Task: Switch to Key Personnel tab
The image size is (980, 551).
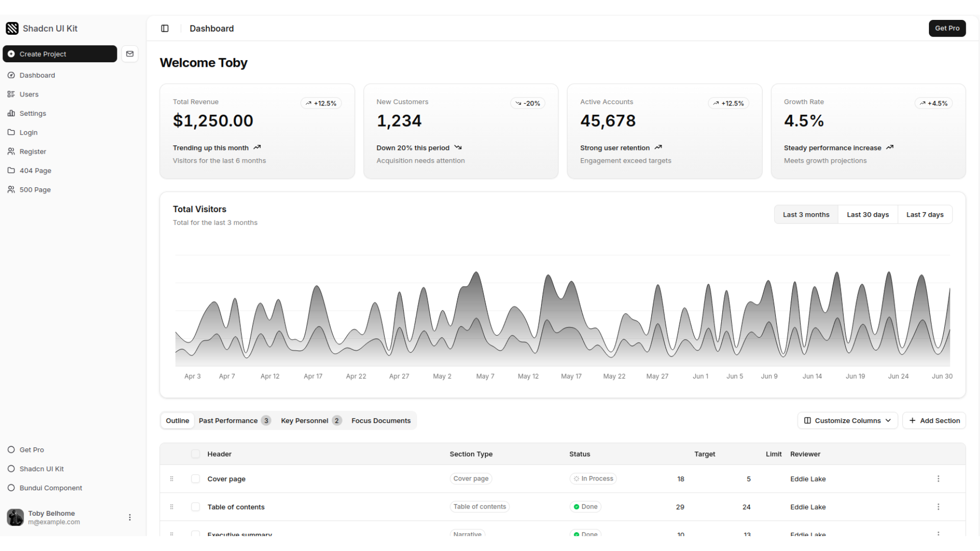Action: tap(310, 420)
